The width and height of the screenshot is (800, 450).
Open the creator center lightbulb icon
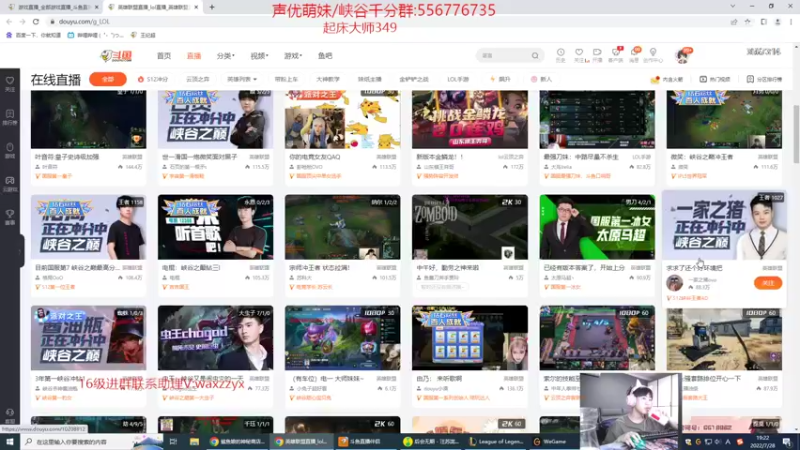pyautogui.click(x=653, y=55)
